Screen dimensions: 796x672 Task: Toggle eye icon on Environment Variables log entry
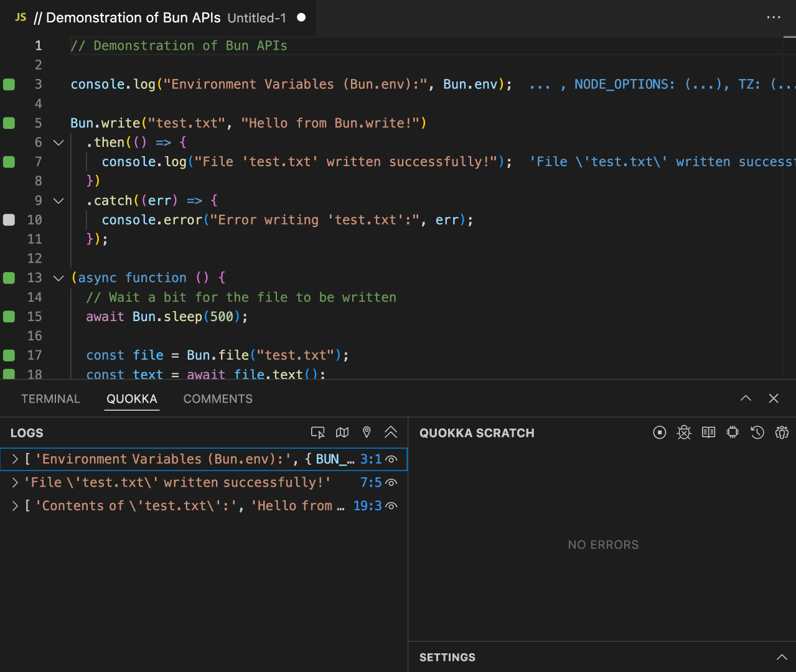pos(391,459)
